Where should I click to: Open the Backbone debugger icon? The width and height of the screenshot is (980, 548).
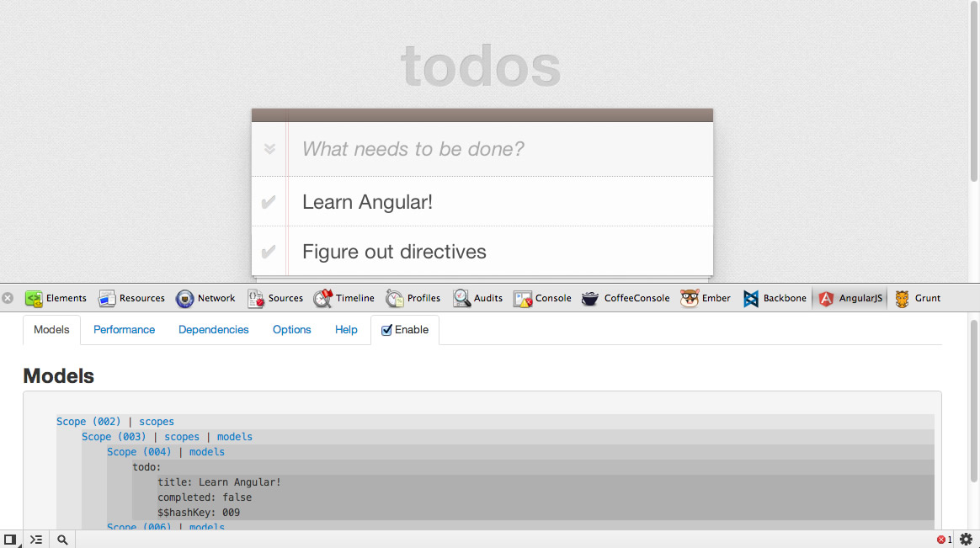coord(751,299)
